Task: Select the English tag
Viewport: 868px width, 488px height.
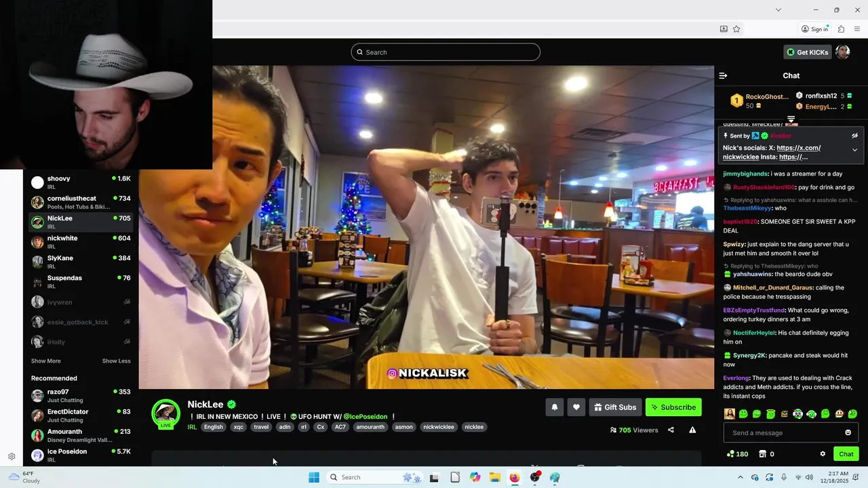Action: pos(214,427)
